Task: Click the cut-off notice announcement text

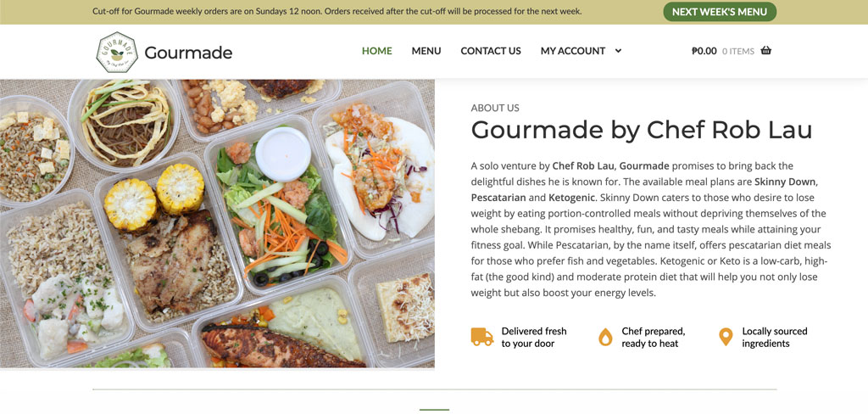Action: coord(337,12)
